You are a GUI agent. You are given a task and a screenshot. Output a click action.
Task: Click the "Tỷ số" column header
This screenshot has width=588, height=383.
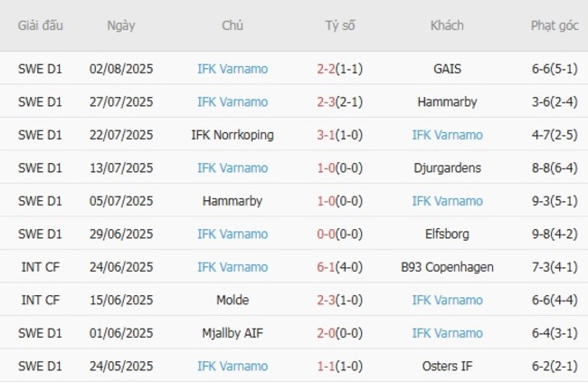point(340,25)
